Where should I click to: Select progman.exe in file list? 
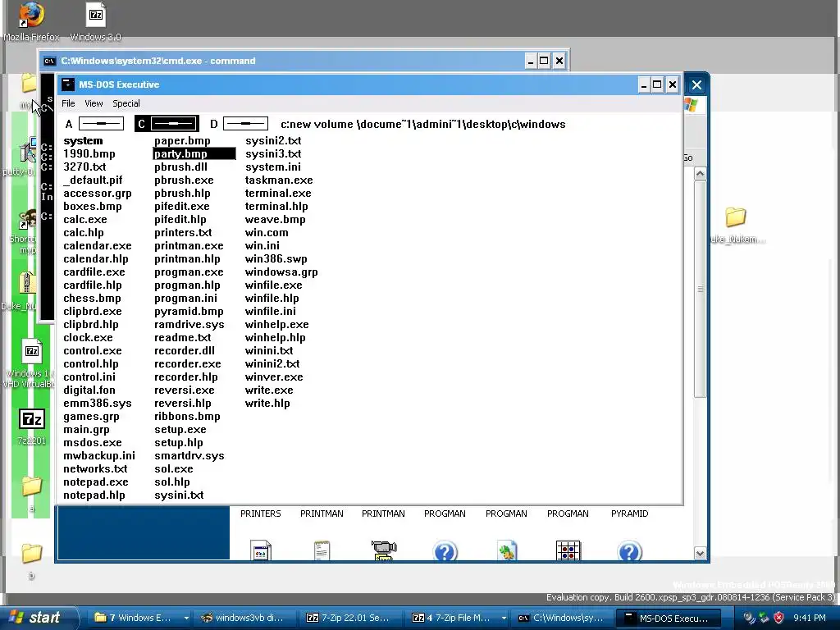pos(189,272)
